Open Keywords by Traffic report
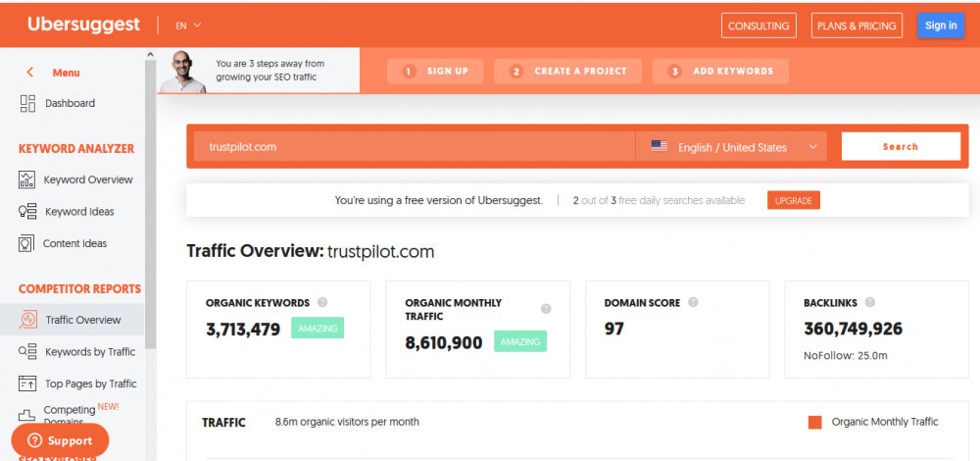Screen dimensions: 980x461 90,351
